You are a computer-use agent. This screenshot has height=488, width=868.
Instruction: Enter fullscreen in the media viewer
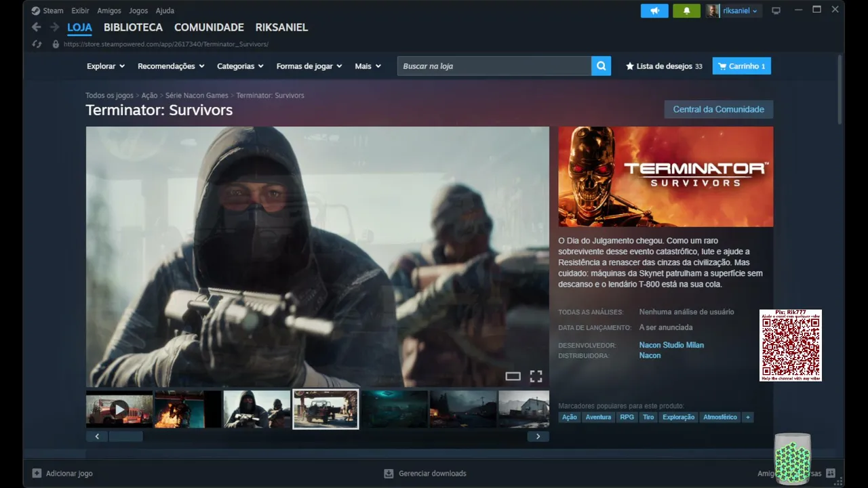point(536,376)
